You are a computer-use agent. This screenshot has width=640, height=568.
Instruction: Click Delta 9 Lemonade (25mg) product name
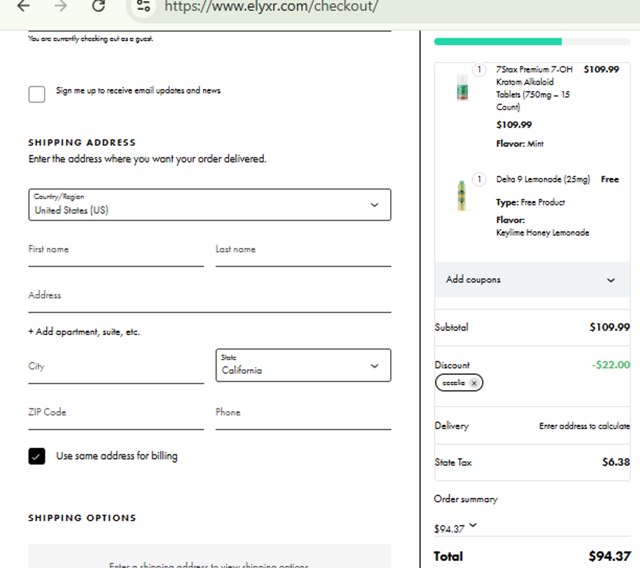click(543, 179)
